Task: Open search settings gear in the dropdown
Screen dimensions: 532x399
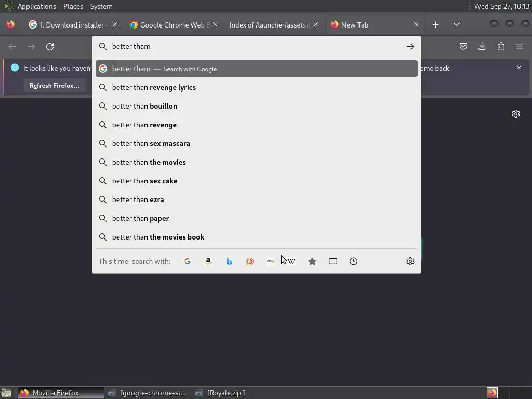Action: point(410,261)
